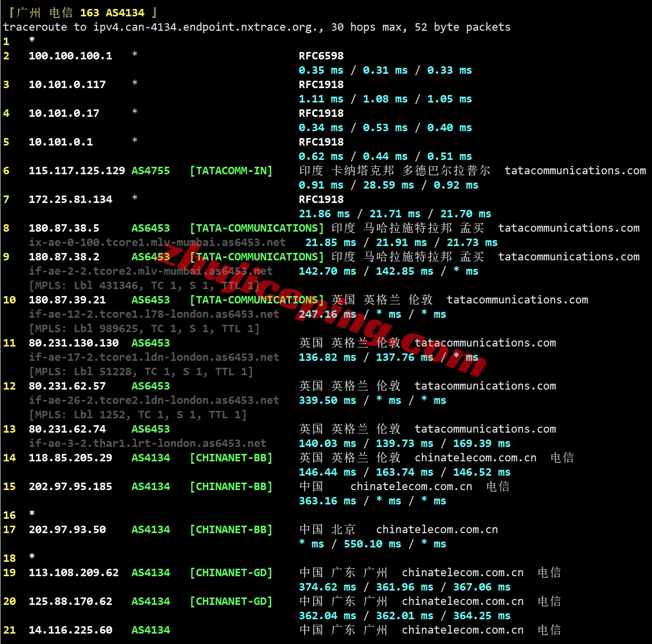The image size is (652, 644).
Task: Click the AS4755 number
Action: click(151, 171)
